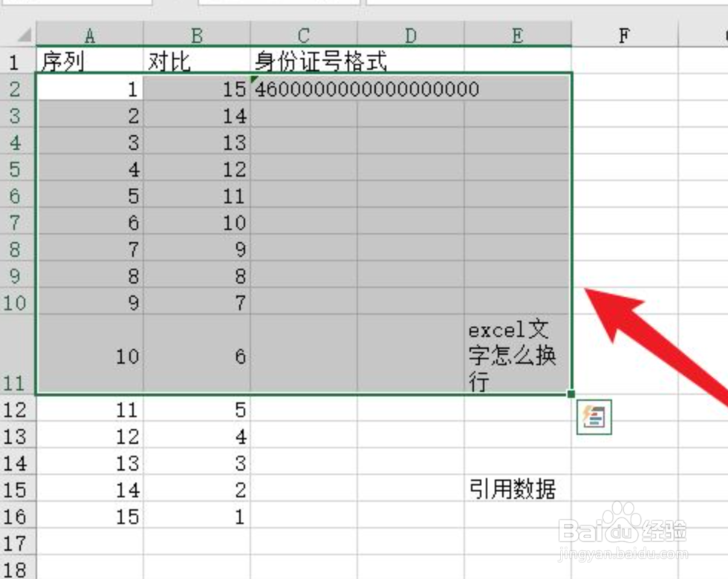Select column E header
Screen dimensions: 728x579
[x=518, y=35]
